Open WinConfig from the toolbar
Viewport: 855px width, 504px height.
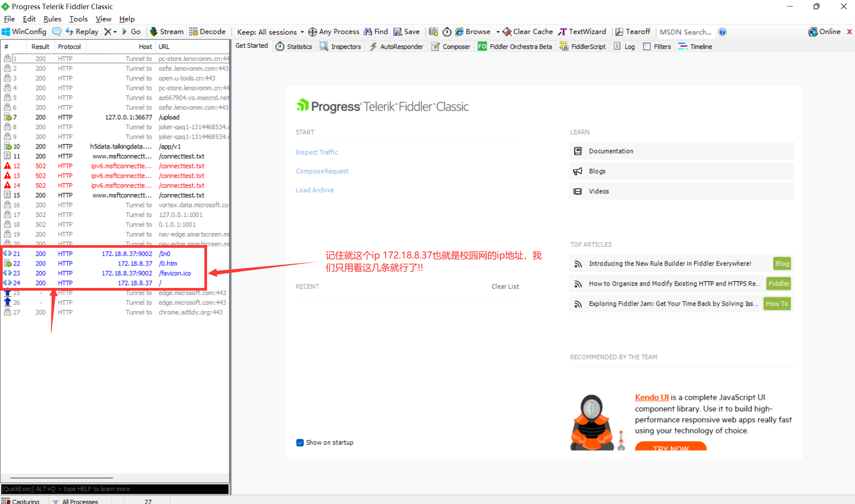pos(24,32)
